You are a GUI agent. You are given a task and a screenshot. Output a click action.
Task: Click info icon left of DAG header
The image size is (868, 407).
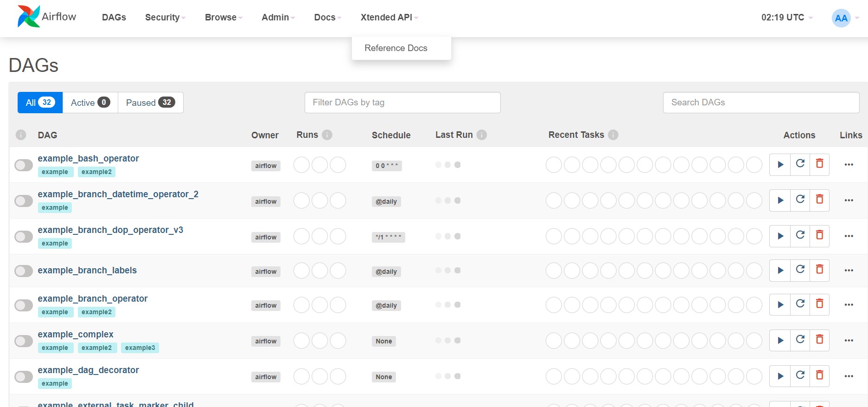click(21, 135)
